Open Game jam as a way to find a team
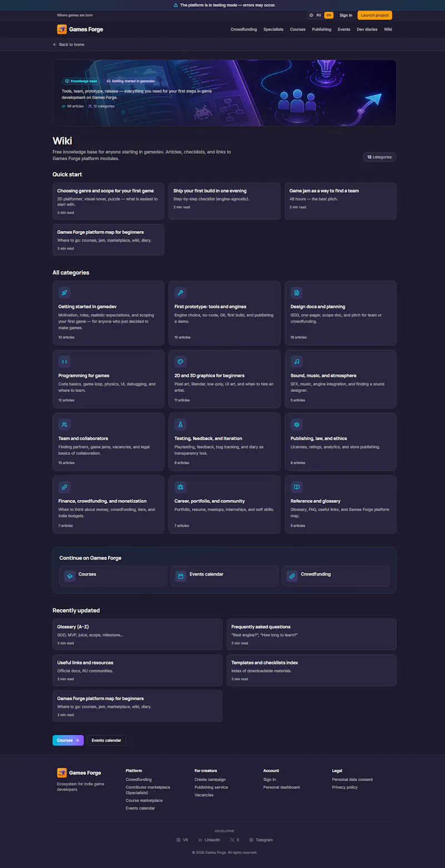This screenshot has height=868, width=445. point(340,201)
